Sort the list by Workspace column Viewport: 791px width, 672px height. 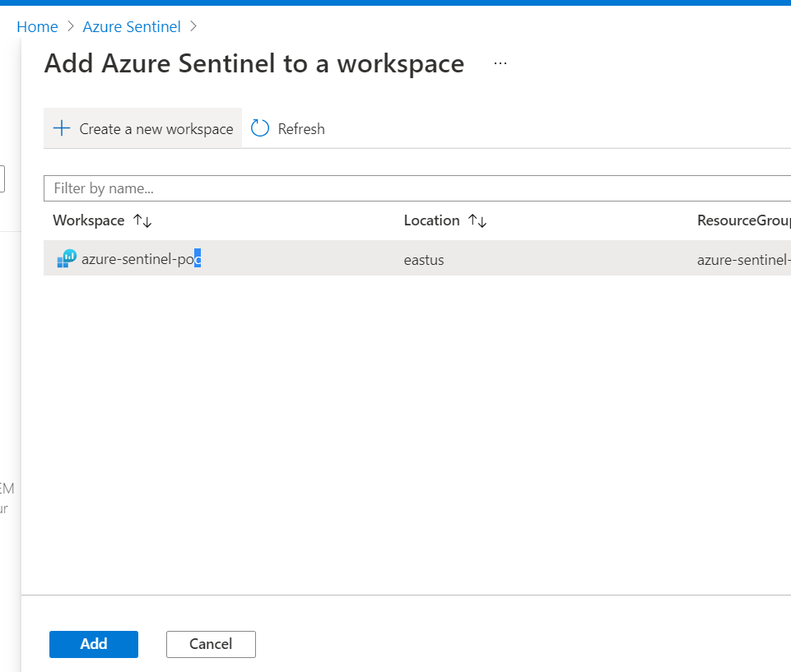click(89, 220)
